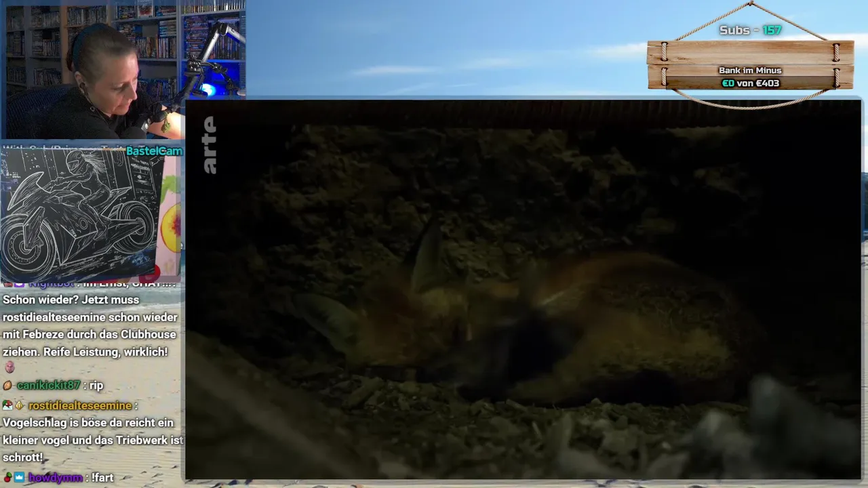The width and height of the screenshot is (868, 488).
Task: Click the crown badge beside howdymm
Action: (x=20, y=478)
